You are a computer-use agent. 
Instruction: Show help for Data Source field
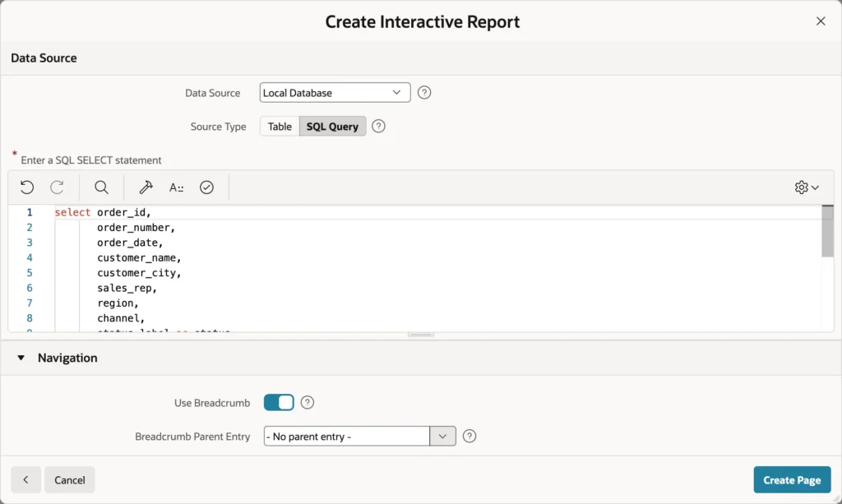424,93
